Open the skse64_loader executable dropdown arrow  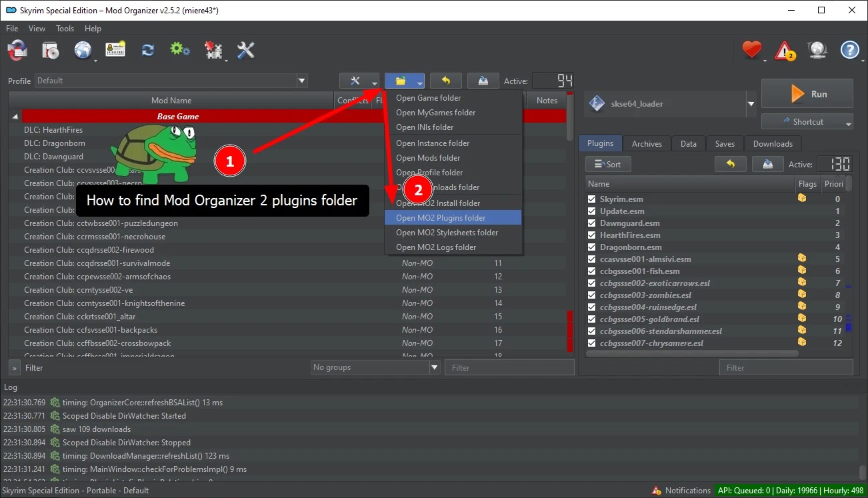751,104
